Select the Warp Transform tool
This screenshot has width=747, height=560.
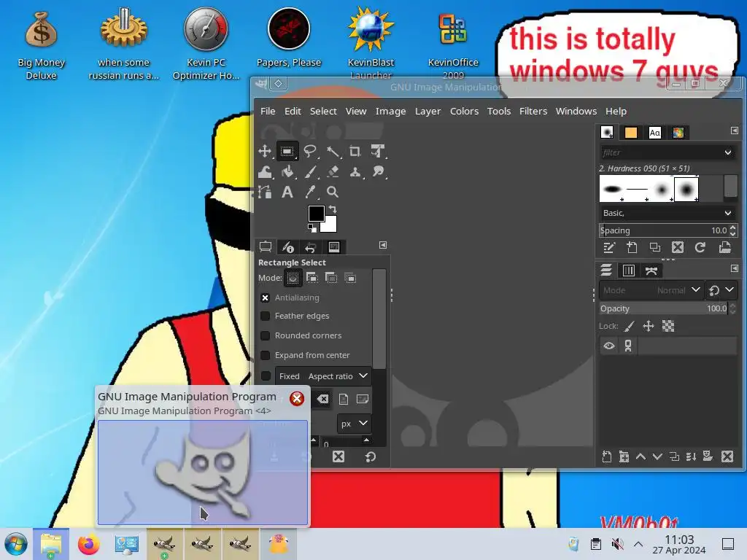click(265, 172)
